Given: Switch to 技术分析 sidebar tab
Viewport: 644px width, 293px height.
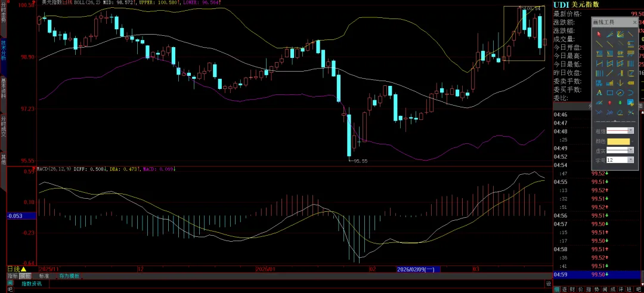Looking at the screenshot, I should 4,50.
